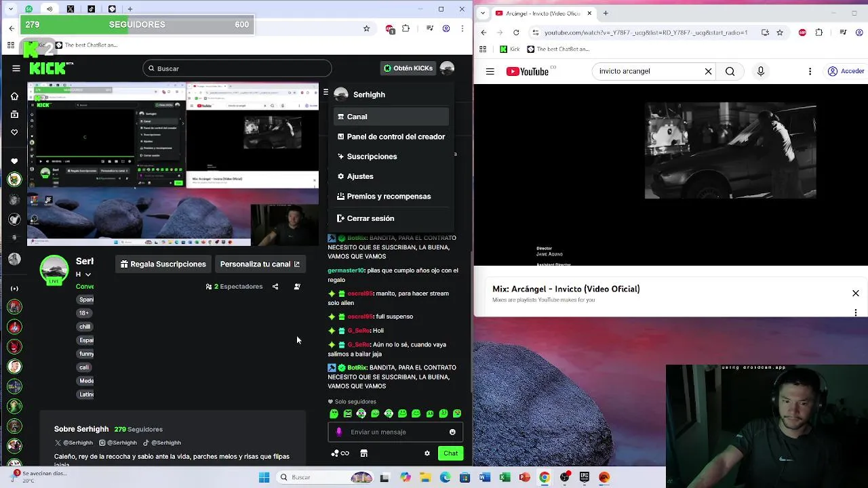Click YouTube video player

pos(671,175)
